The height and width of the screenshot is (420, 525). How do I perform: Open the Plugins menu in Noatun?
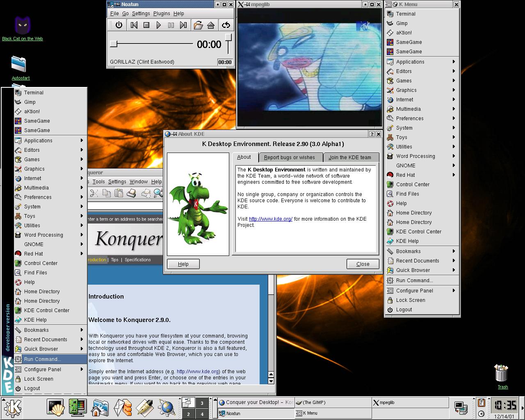(x=162, y=14)
